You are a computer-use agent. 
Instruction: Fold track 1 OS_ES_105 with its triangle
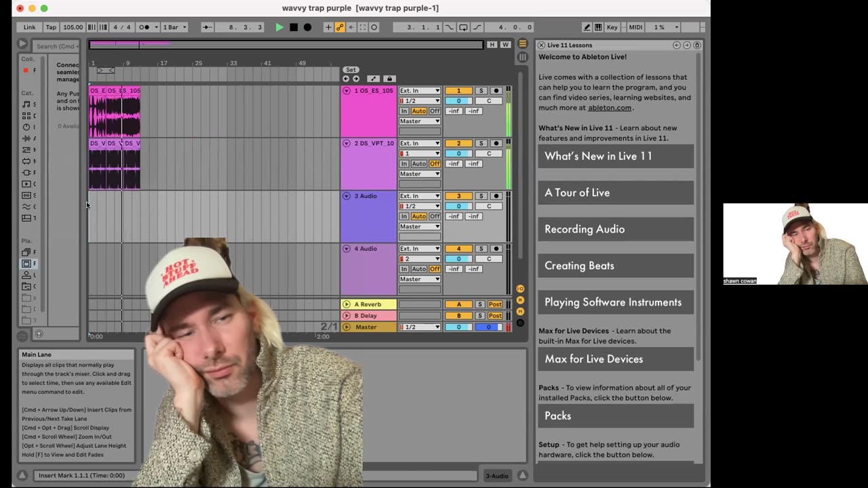[x=347, y=91]
